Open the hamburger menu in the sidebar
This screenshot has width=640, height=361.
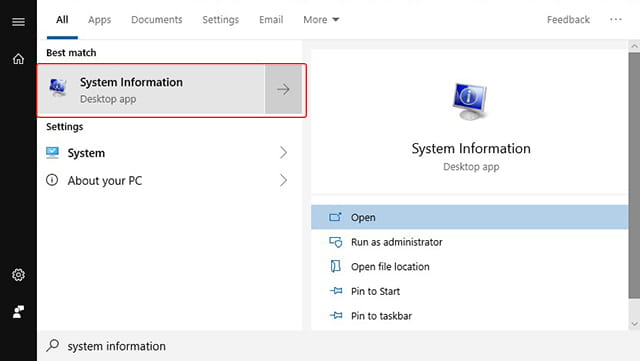[18, 22]
